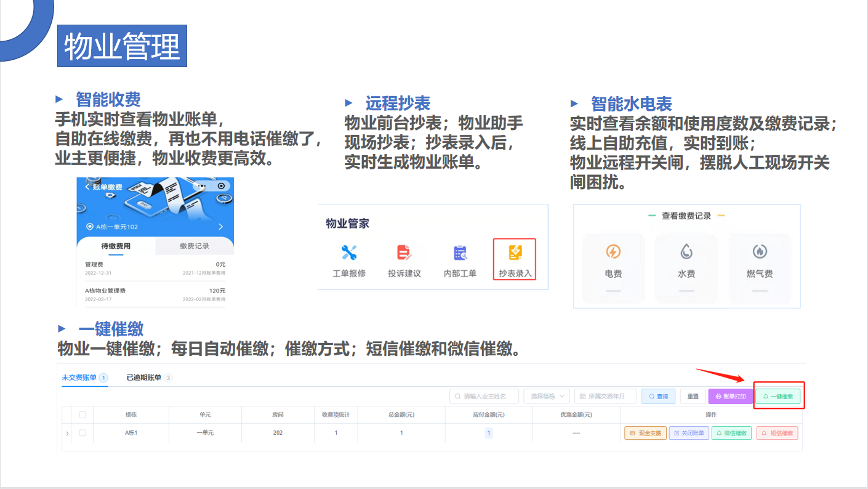This screenshot has height=489, width=868.
Task: Click the 一单元 cell in the table
Action: tap(205, 433)
